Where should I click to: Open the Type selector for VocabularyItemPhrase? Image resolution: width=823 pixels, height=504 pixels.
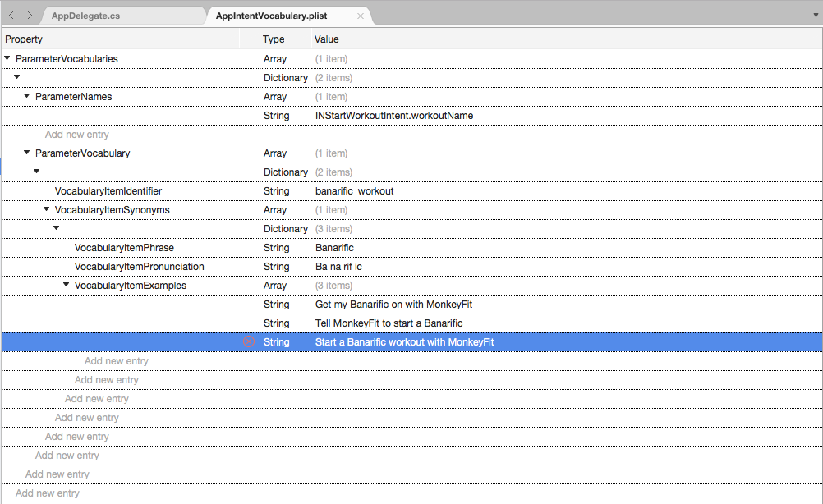click(277, 248)
